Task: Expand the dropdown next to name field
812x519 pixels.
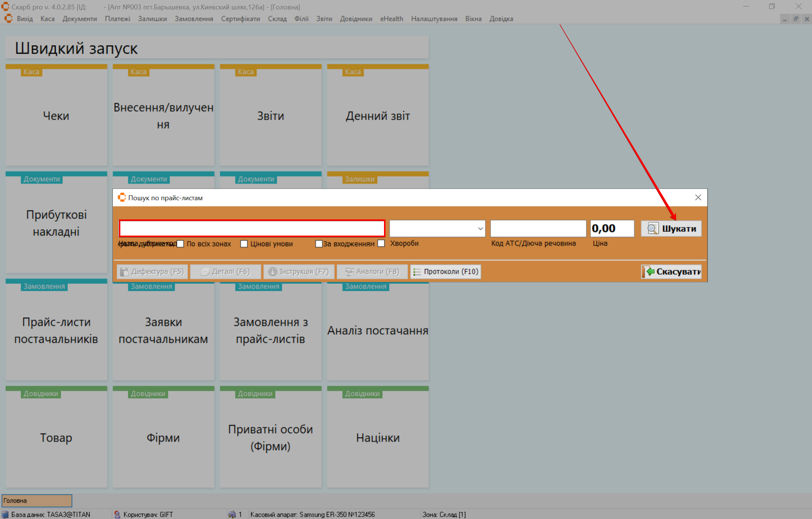Action: coord(480,229)
